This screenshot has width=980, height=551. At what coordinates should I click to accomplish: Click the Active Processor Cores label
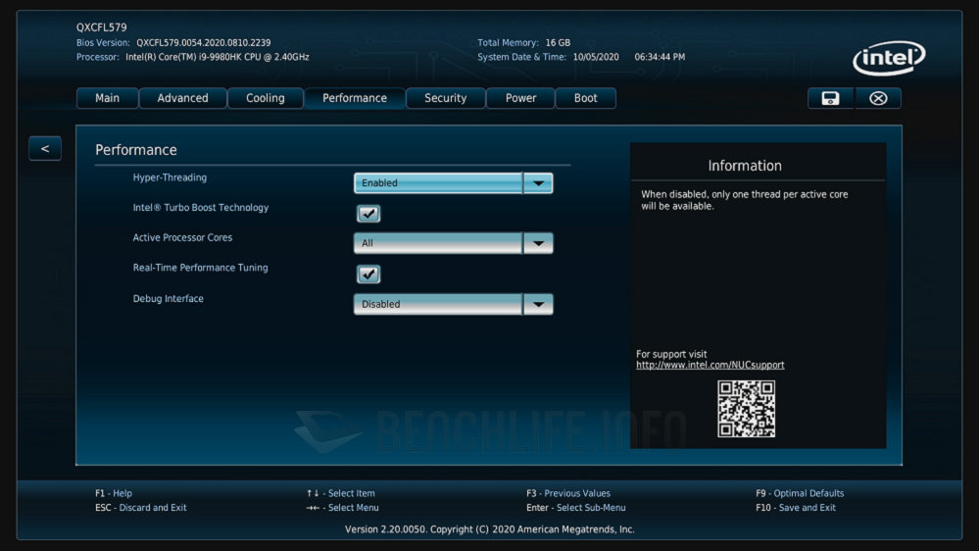[x=182, y=237]
